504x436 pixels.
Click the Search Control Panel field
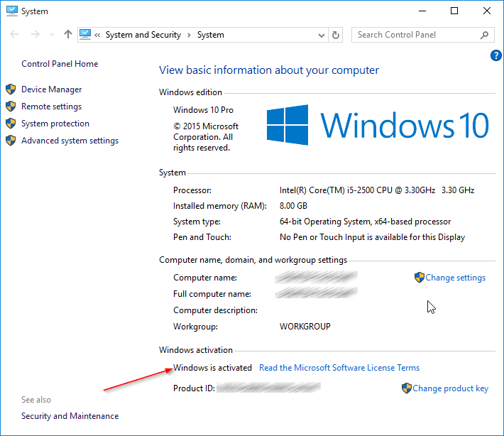(422, 35)
